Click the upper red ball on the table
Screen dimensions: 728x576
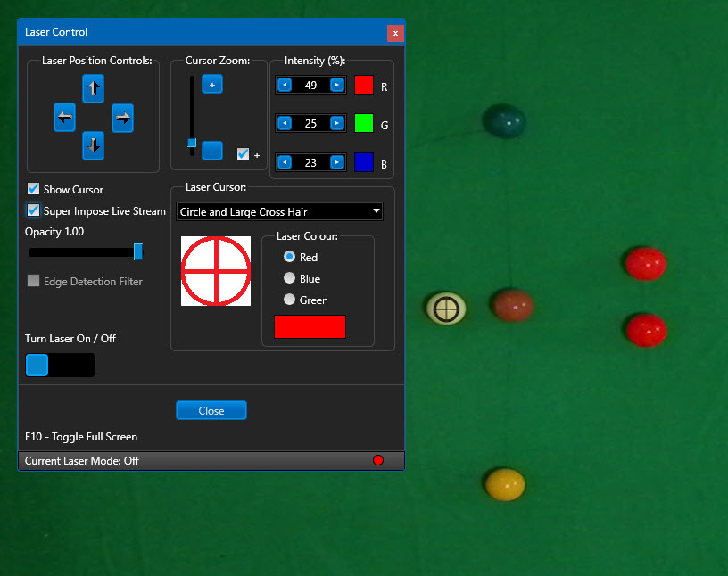(x=646, y=264)
